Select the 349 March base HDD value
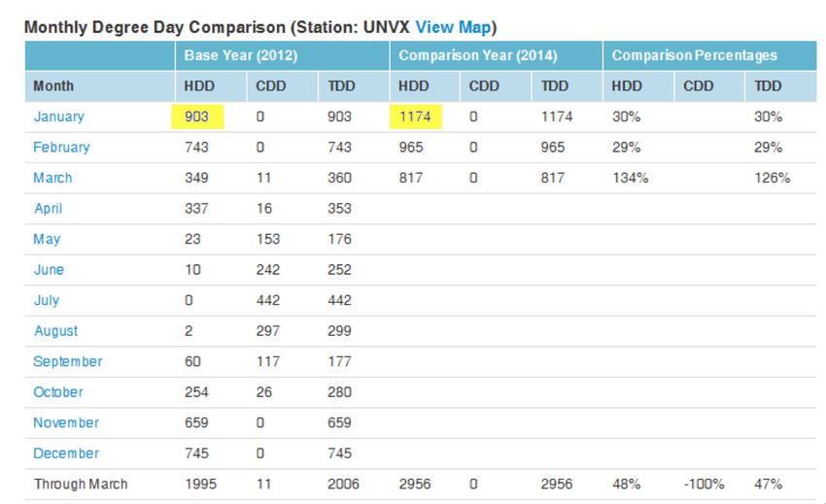This screenshot has width=826, height=504. pyautogui.click(x=196, y=178)
